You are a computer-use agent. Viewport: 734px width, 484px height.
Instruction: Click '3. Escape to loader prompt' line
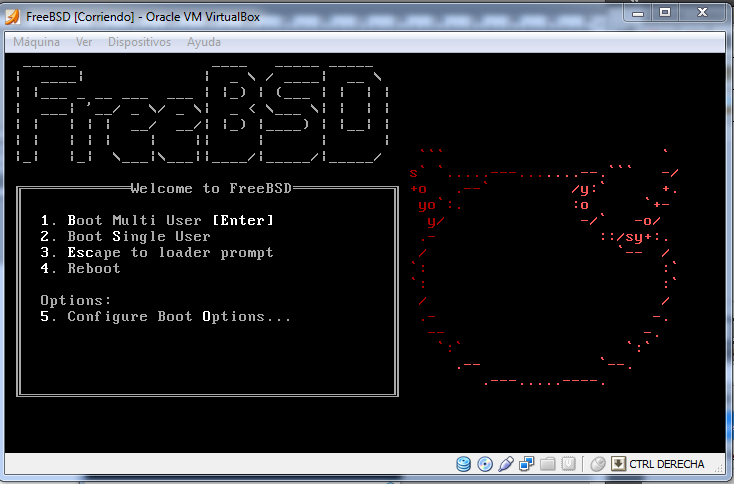pyautogui.click(x=157, y=253)
